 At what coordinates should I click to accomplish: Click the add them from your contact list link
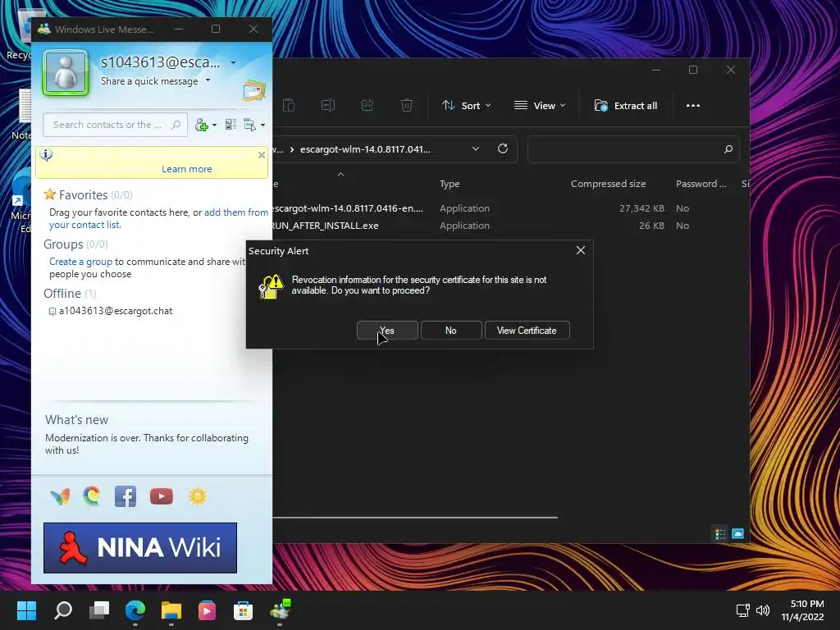pos(158,218)
